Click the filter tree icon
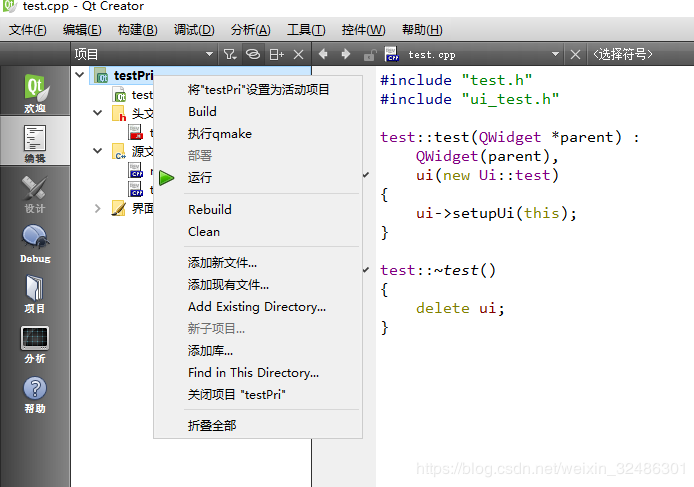Viewport: 694px width, 487px height. (230, 54)
